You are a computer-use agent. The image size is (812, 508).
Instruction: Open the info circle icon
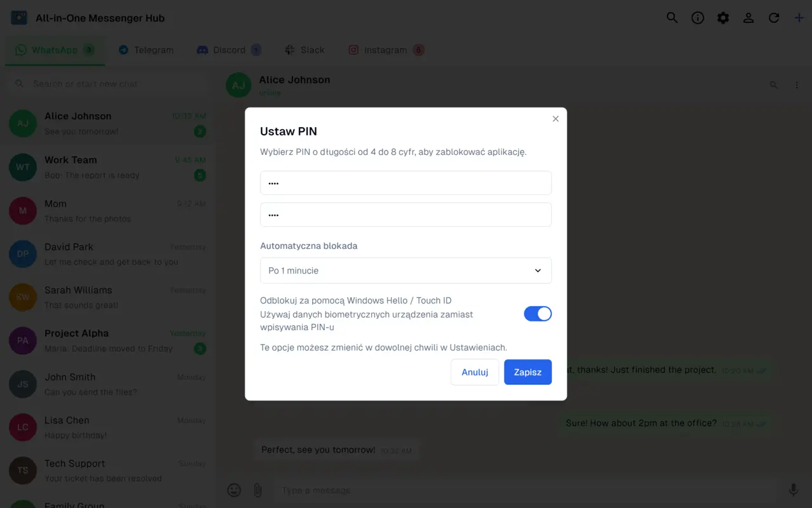click(x=698, y=18)
